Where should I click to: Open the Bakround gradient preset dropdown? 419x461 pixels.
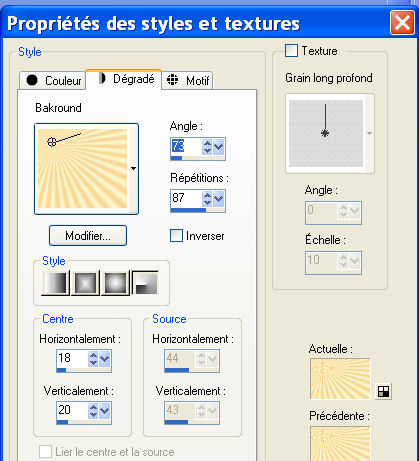tap(133, 168)
